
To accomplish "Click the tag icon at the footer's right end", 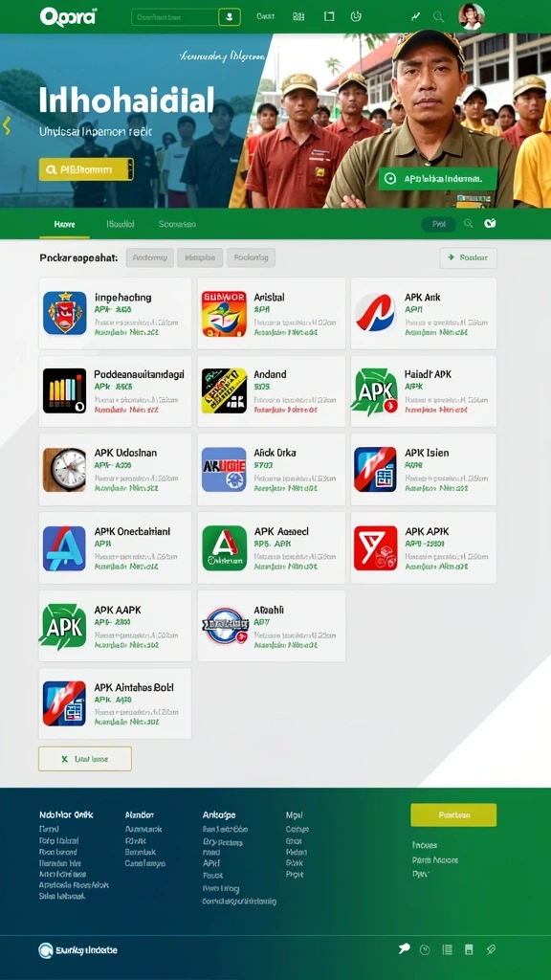I will click(491, 950).
